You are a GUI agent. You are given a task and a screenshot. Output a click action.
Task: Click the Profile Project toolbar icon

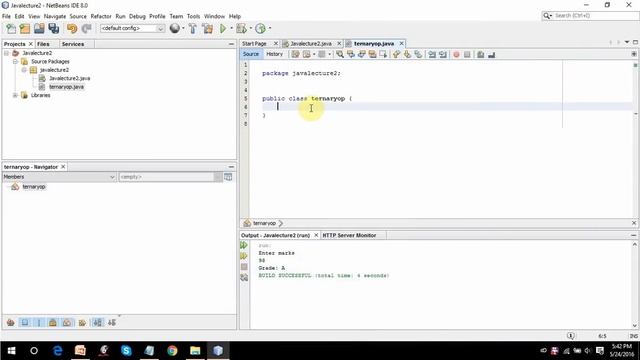click(260, 28)
